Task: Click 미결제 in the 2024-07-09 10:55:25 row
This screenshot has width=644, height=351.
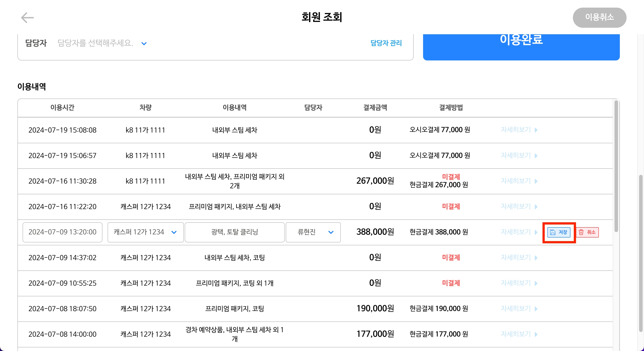Action: [451, 283]
